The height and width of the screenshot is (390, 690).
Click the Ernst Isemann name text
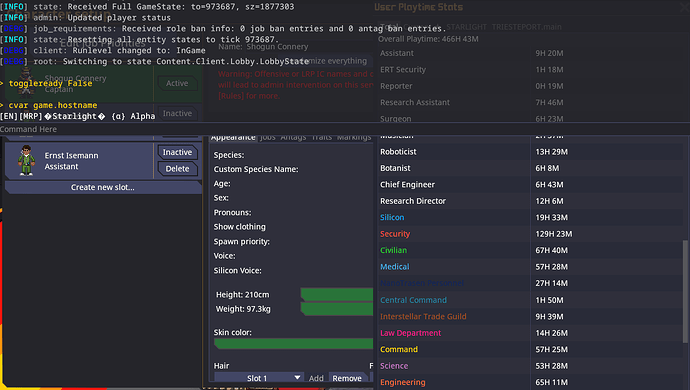click(x=71, y=155)
